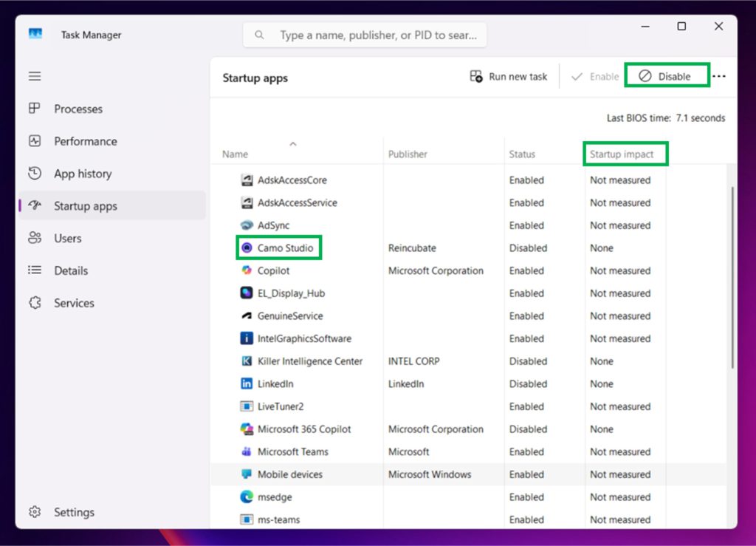Select the Camo Studio app icon
Screen dimensions: 756x546
247,248
